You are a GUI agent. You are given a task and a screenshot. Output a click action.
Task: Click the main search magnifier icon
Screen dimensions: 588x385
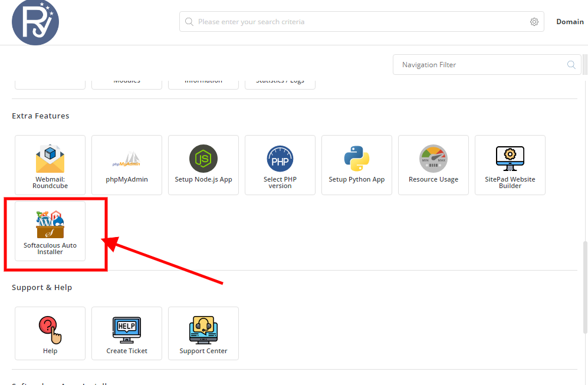[x=189, y=22]
